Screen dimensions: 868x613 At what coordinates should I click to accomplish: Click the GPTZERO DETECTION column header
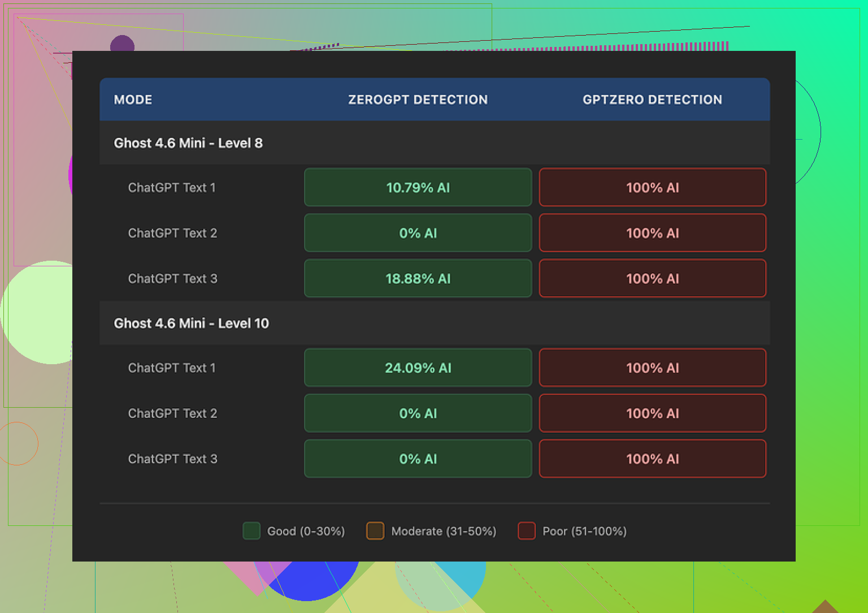point(652,100)
